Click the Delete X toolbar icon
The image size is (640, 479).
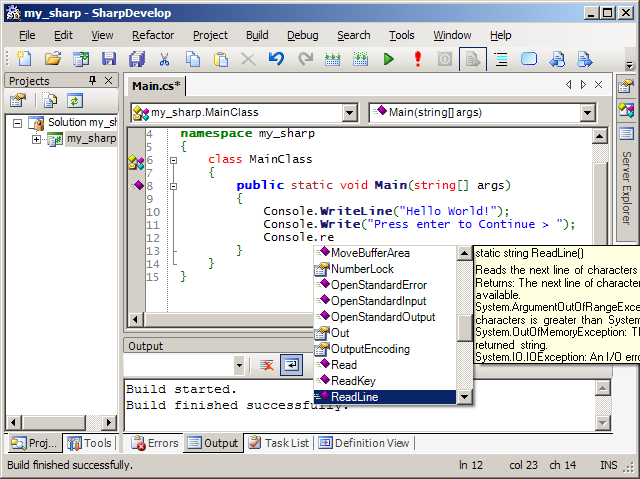(x=248, y=60)
